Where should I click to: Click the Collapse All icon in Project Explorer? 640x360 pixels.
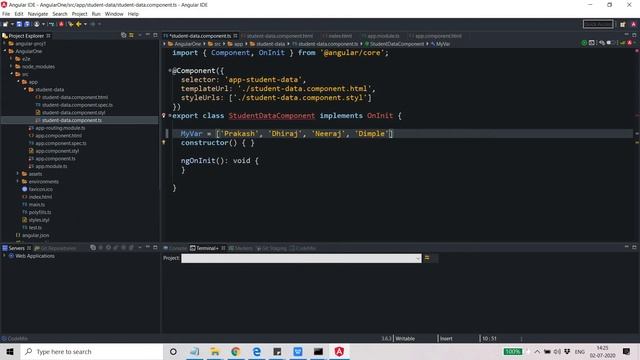124,36
